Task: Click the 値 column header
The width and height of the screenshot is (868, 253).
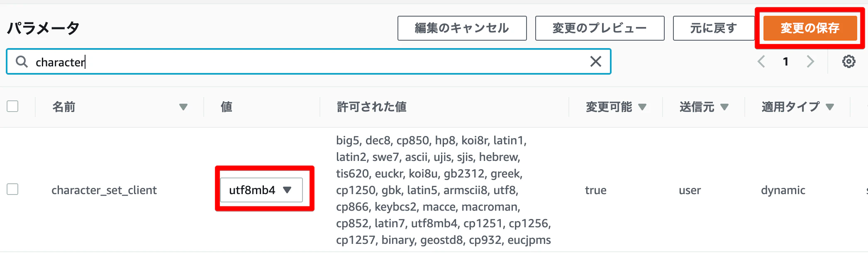Action: tap(227, 107)
